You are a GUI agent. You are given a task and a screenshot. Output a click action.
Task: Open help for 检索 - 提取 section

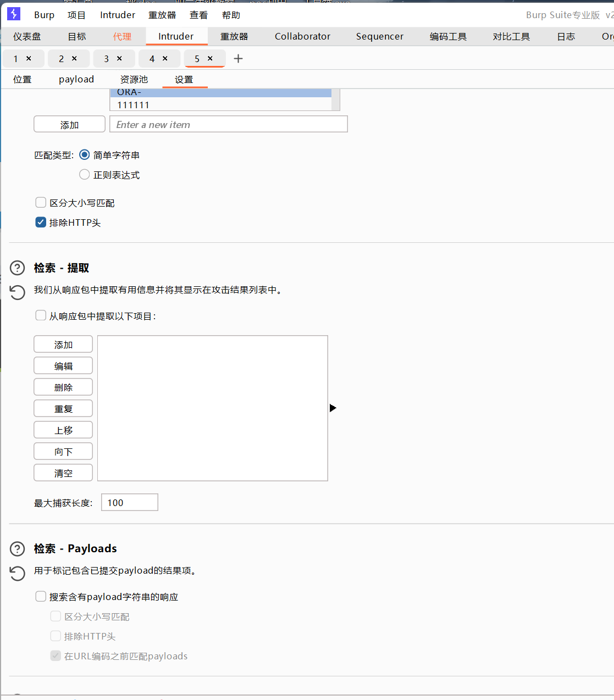coord(18,268)
